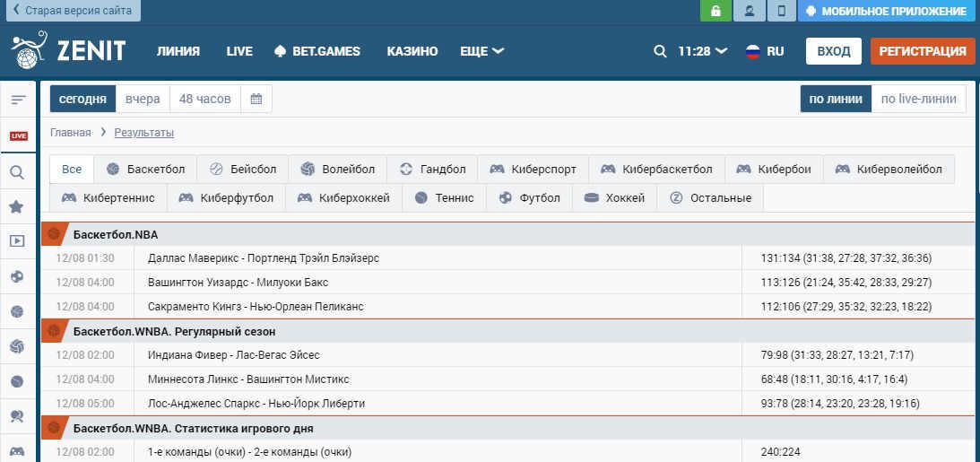Select the table tennis icon in the sidebar
This screenshot has height=462, width=980.
[x=17, y=415]
